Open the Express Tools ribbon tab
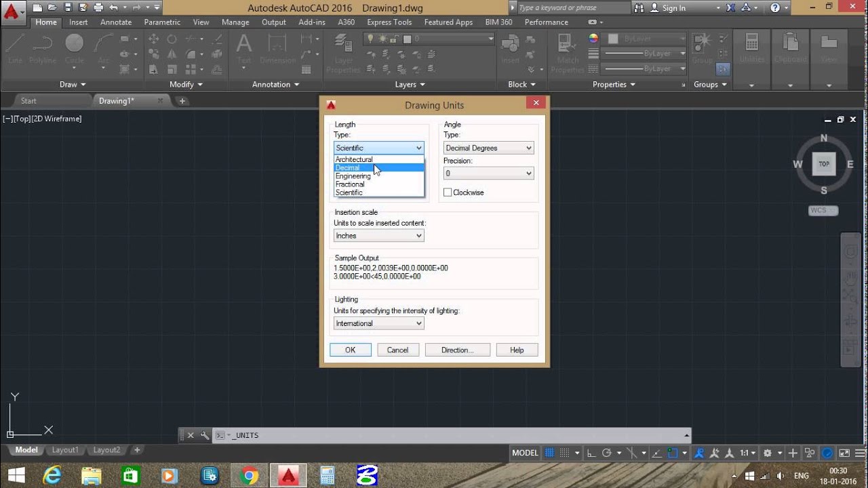 [x=389, y=22]
